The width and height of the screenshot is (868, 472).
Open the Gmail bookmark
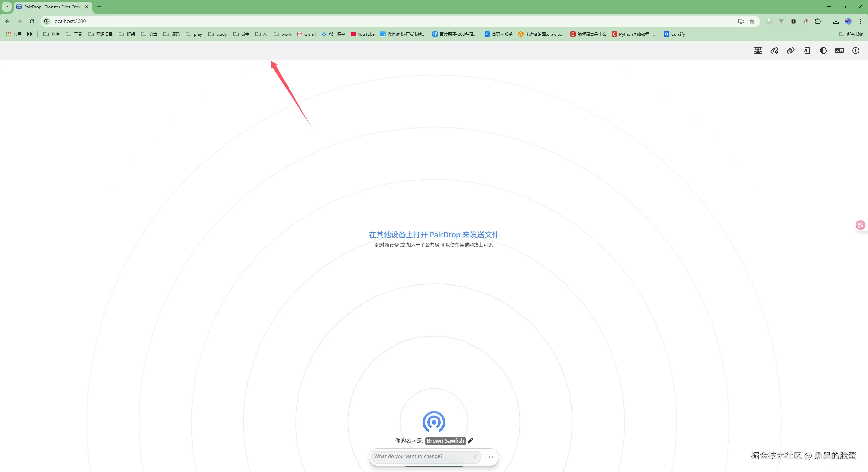coord(306,34)
